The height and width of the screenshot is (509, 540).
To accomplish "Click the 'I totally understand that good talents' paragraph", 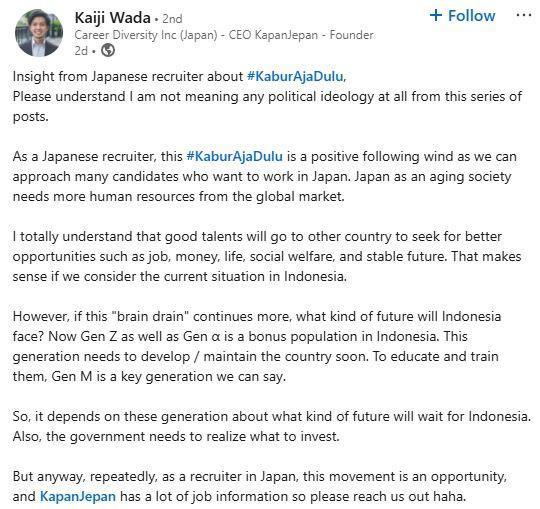I will [x=267, y=256].
